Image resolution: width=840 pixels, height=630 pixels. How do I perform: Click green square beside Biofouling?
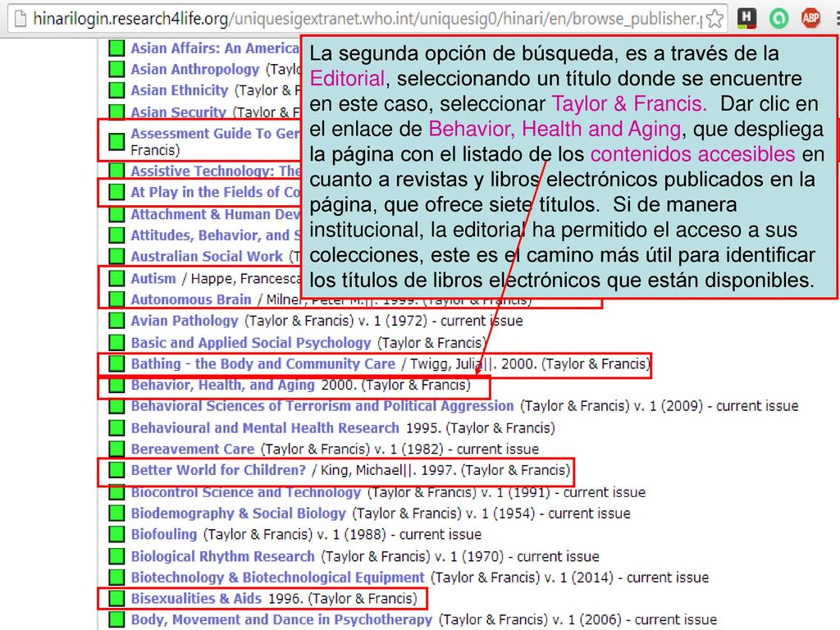click(116, 534)
